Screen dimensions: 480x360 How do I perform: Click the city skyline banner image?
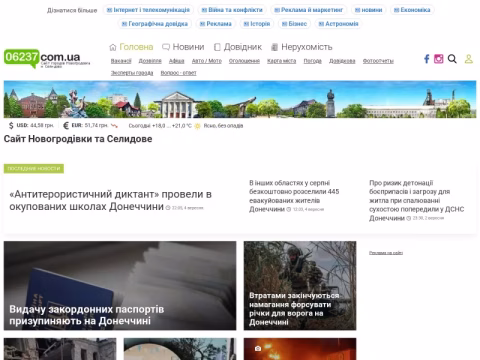pos(240,99)
